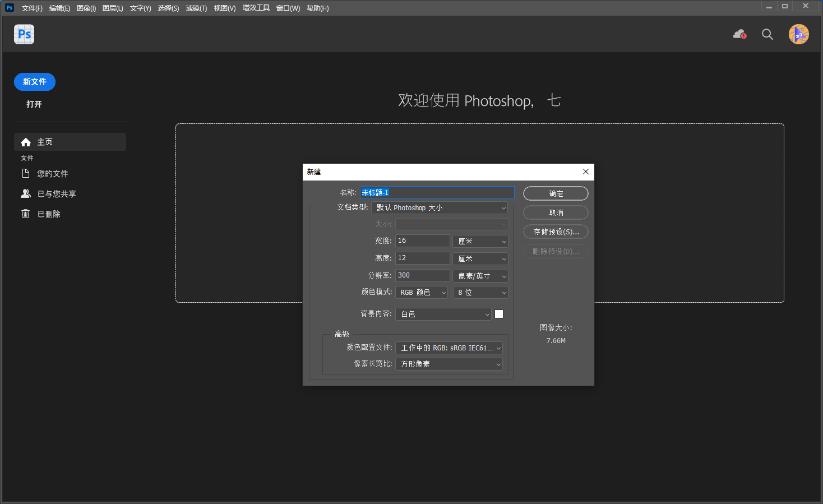Open the 增效工具 menu
Screen dimensions: 823x504
256,8
